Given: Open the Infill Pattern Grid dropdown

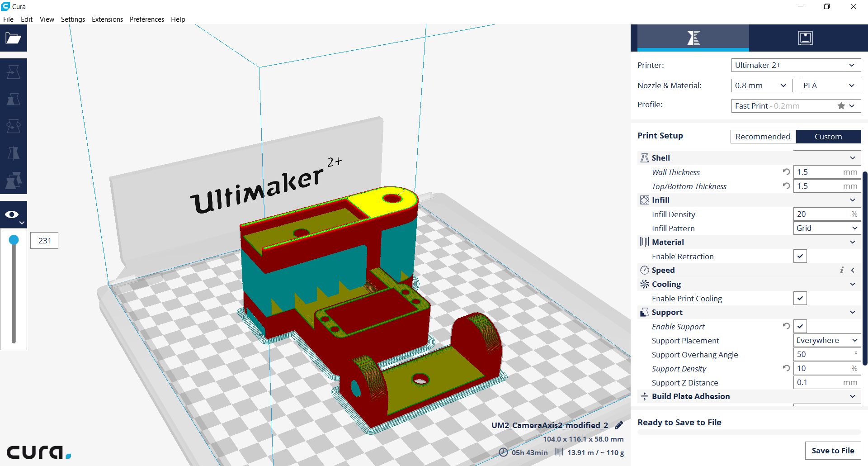Looking at the screenshot, I should pos(827,228).
